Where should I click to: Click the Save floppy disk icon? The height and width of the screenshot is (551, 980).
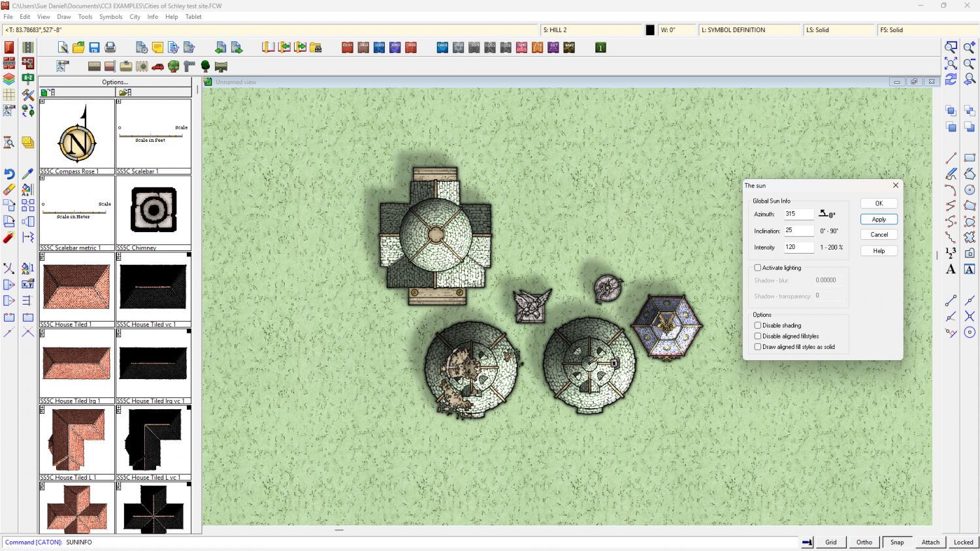[94, 48]
